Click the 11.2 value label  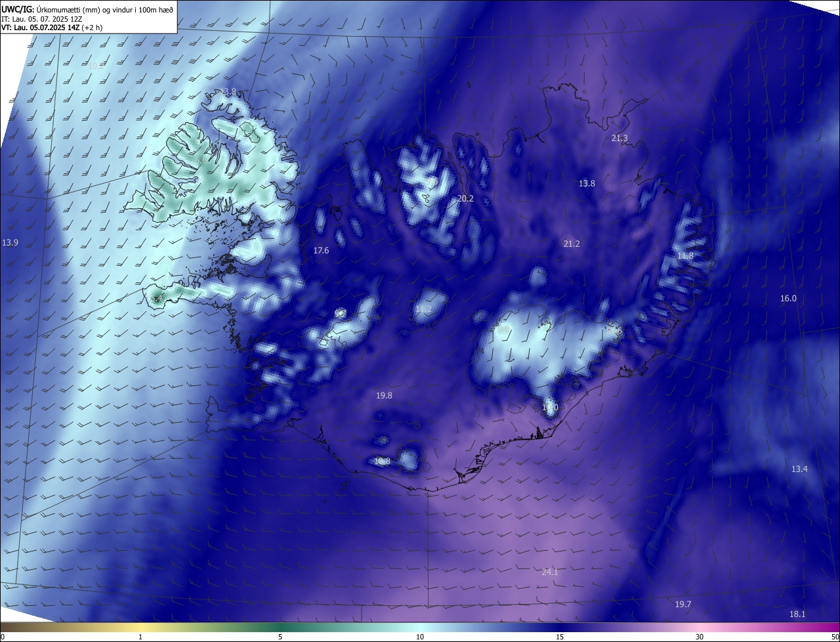[424, 309]
